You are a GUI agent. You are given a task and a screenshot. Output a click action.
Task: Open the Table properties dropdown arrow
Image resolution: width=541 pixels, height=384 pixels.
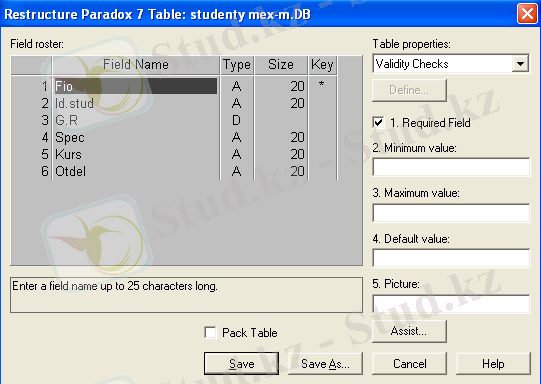pyautogui.click(x=520, y=64)
